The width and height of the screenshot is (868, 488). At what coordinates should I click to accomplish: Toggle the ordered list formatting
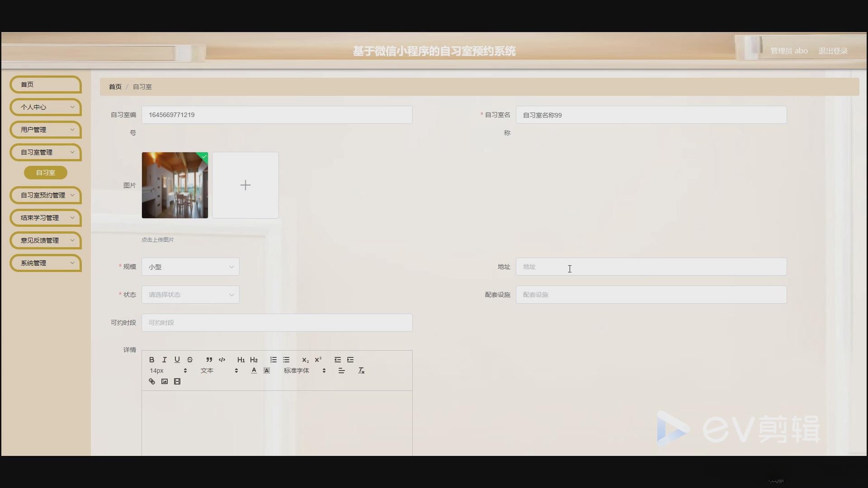coord(273,360)
